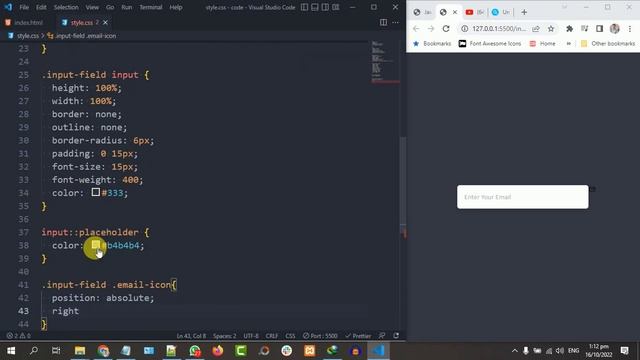Open Chrome profile avatar

click(x=615, y=29)
